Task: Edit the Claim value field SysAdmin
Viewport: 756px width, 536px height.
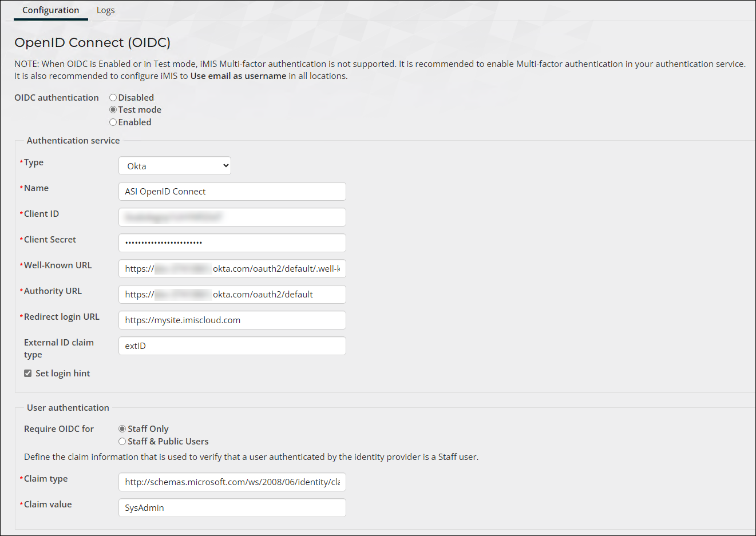Action: pos(232,508)
